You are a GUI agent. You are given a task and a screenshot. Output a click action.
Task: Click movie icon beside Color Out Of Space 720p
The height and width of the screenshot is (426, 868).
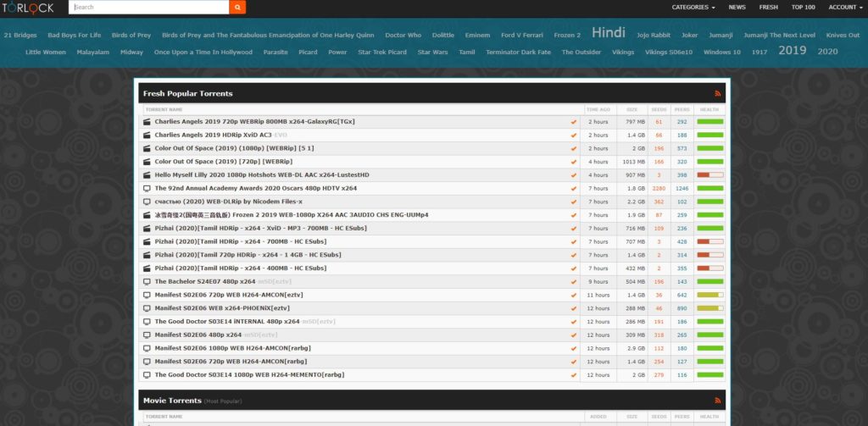pos(147,162)
